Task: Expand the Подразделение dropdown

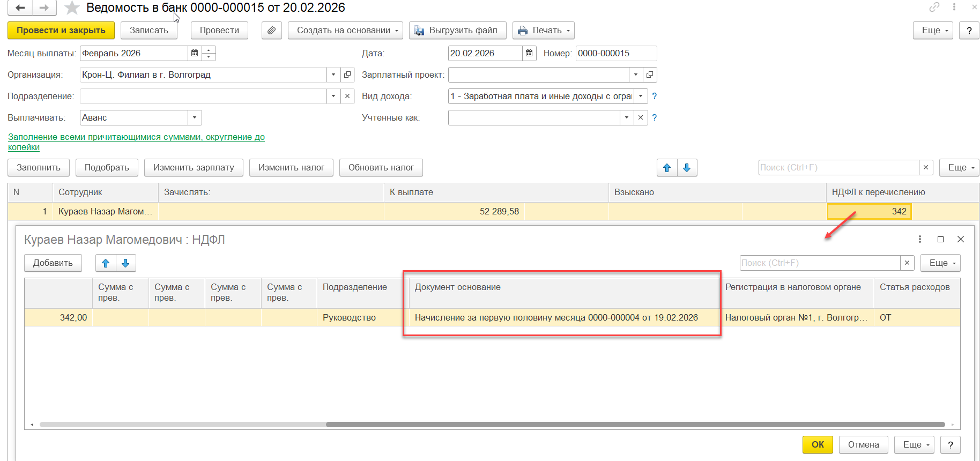Action: tap(333, 96)
